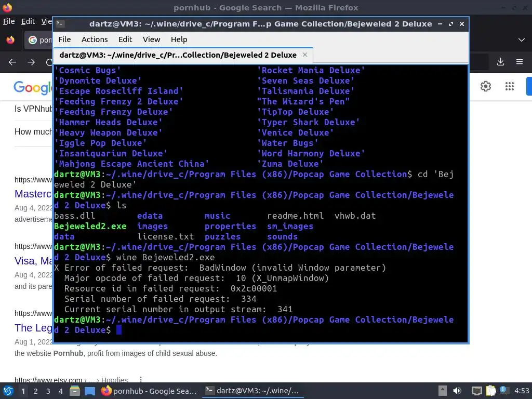Open the terminal Edit menu
The width and height of the screenshot is (532, 399).
pos(125,39)
